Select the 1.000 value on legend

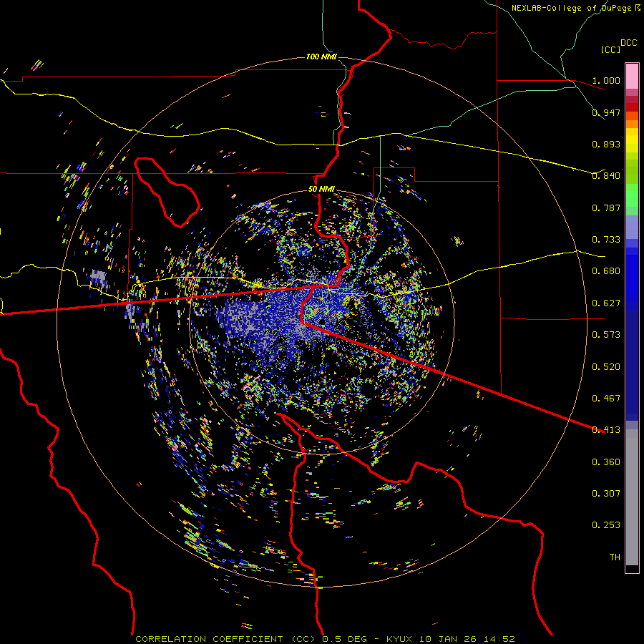pyautogui.click(x=606, y=80)
